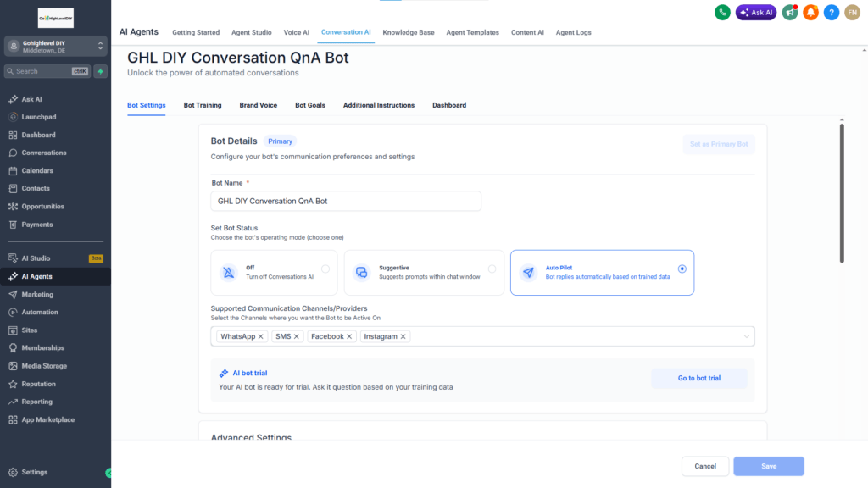Open the Content AI tab
This screenshot has width=868, height=488.
pyautogui.click(x=527, y=33)
